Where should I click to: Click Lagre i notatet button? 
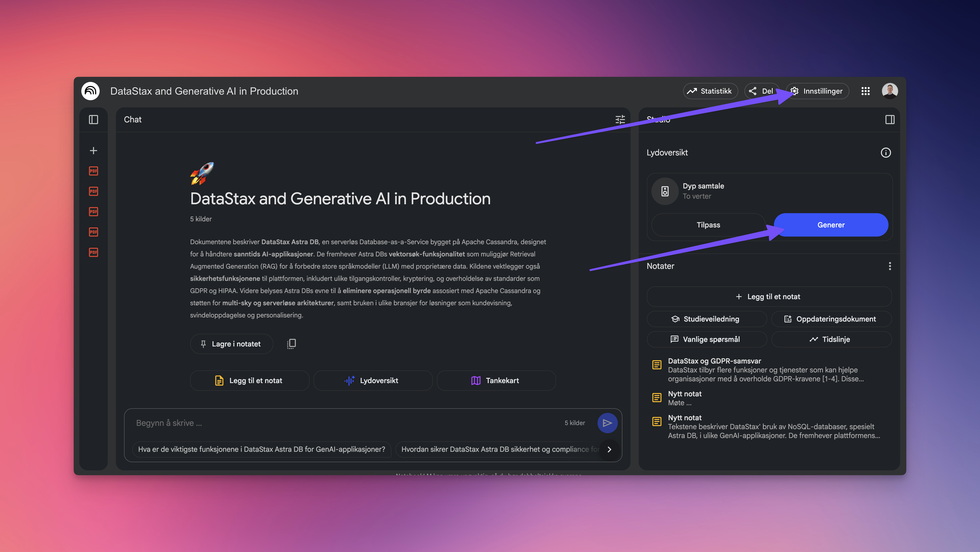tap(231, 344)
